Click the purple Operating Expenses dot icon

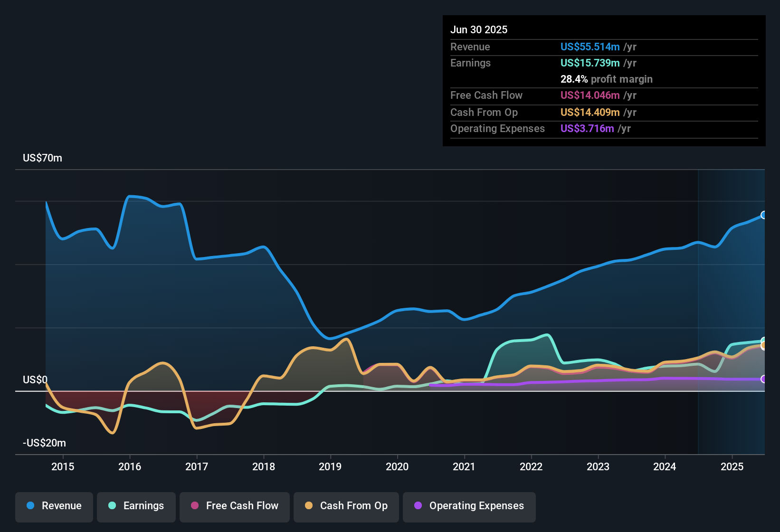click(x=417, y=506)
